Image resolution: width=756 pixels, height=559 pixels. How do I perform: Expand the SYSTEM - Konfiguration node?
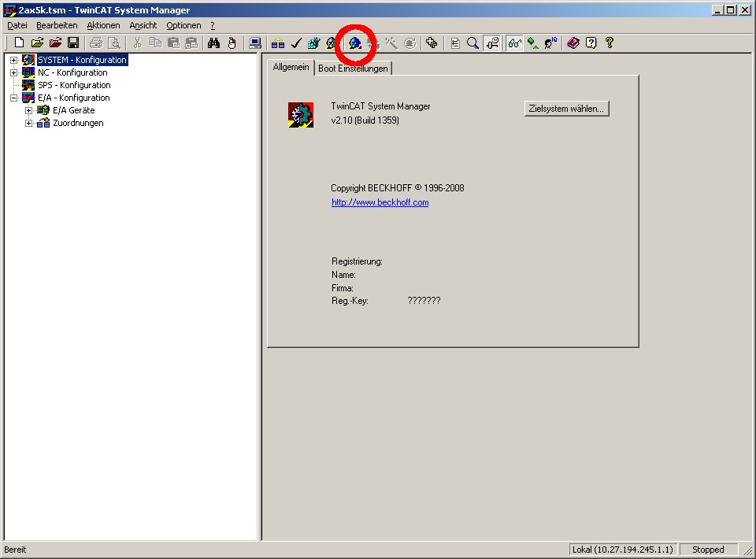14,61
